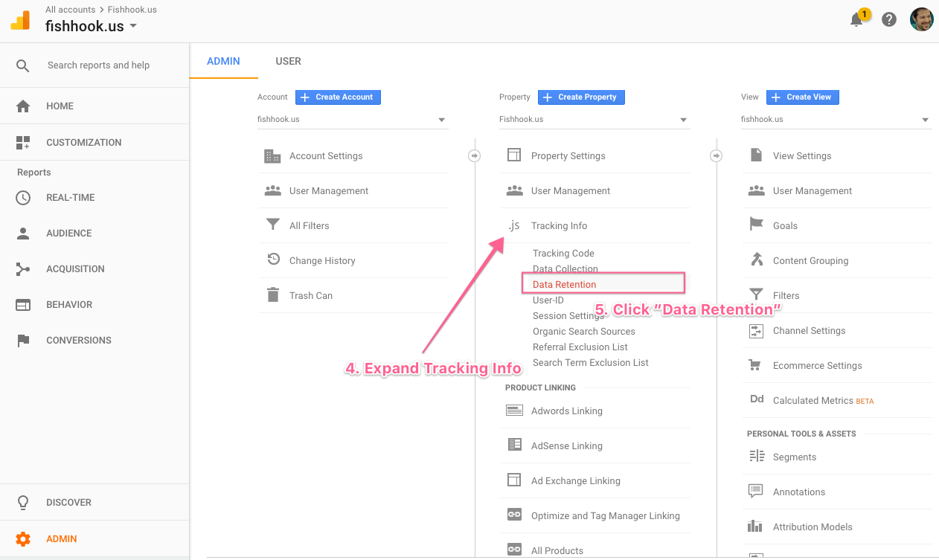This screenshot has height=560, width=939.
Task: Click the Attribution Models bar chart icon
Action: pyautogui.click(x=756, y=527)
